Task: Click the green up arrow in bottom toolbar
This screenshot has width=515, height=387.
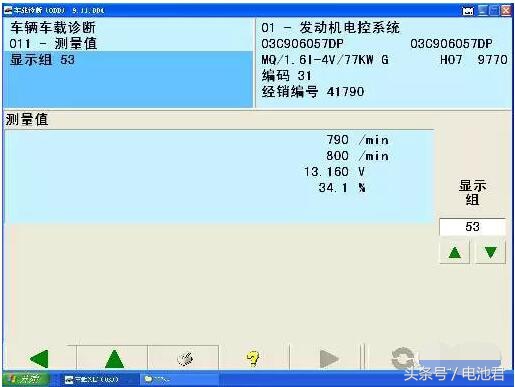Action: click(114, 359)
